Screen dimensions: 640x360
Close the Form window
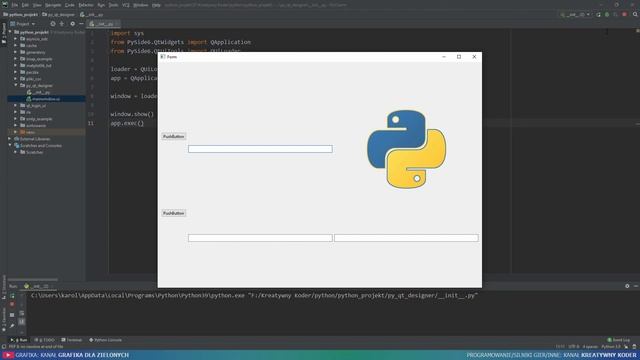pyautogui.click(x=474, y=57)
